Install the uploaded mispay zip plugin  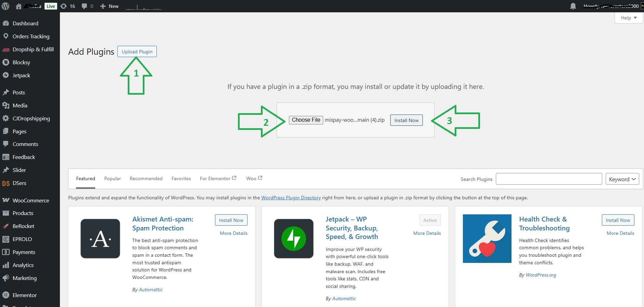406,120
